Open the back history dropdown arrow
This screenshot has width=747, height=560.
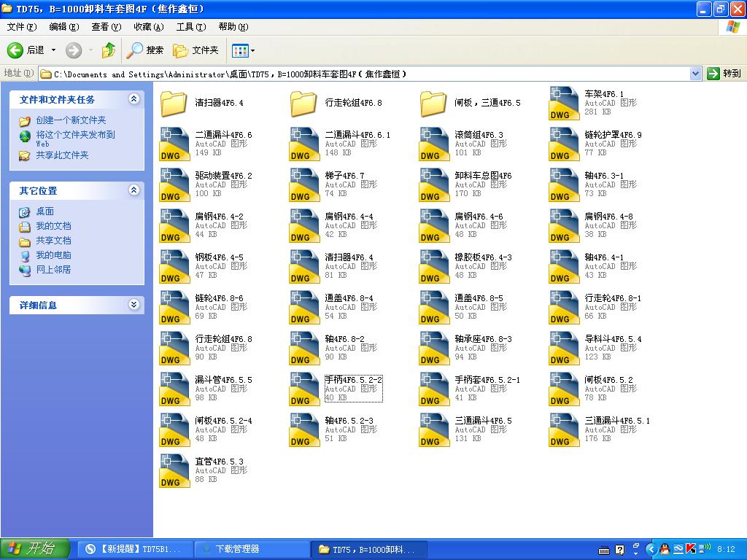click(x=53, y=50)
